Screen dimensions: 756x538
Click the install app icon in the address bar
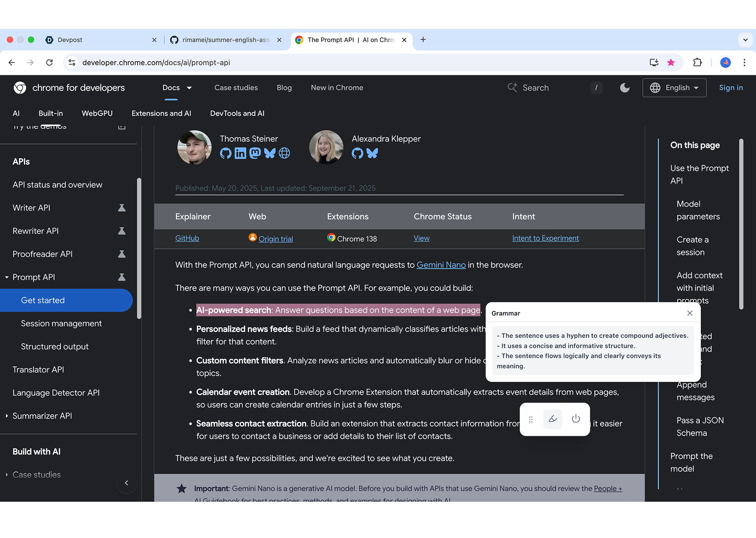click(x=654, y=63)
